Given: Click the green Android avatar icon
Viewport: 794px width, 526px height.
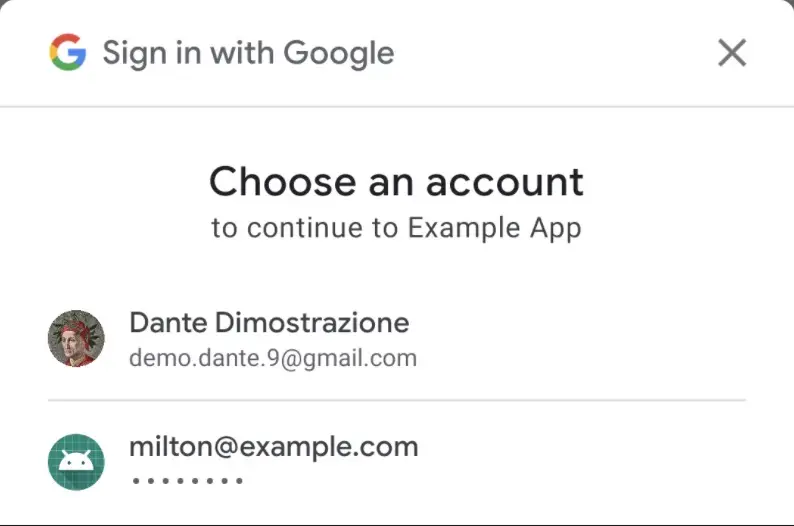Looking at the screenshot, I should pyautogui.click(x=76, y=462).
